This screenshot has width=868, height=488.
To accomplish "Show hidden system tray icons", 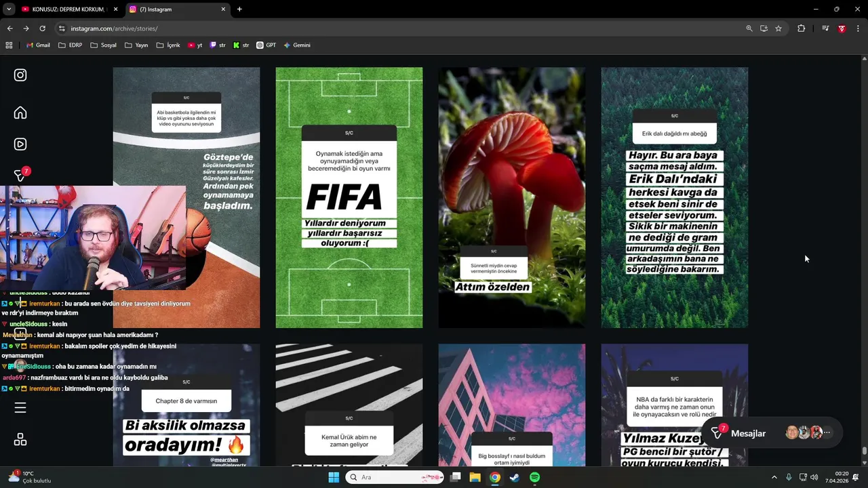I will click(774, 477).
